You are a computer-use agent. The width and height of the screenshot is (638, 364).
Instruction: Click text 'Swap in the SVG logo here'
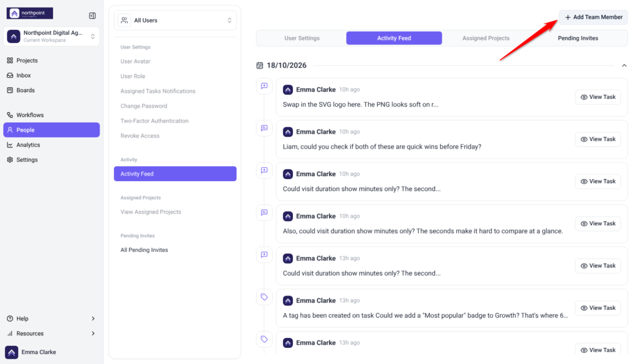coord(322,105)
